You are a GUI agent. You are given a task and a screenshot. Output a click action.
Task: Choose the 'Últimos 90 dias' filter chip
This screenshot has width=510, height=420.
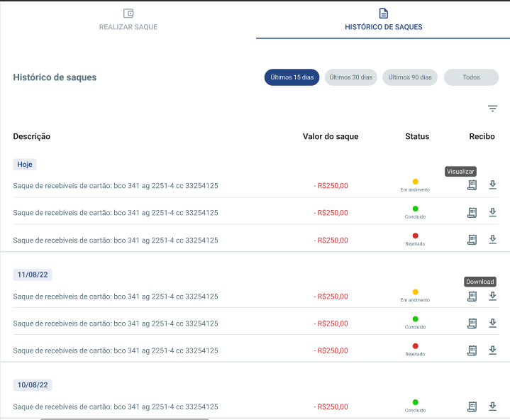pyautogui.click(x=410, y=77)
